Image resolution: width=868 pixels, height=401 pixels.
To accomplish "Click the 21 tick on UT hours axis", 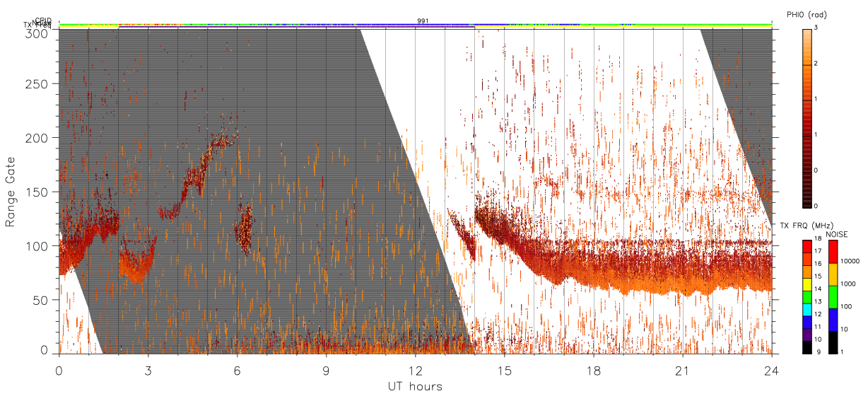I will tap(683, 370).
